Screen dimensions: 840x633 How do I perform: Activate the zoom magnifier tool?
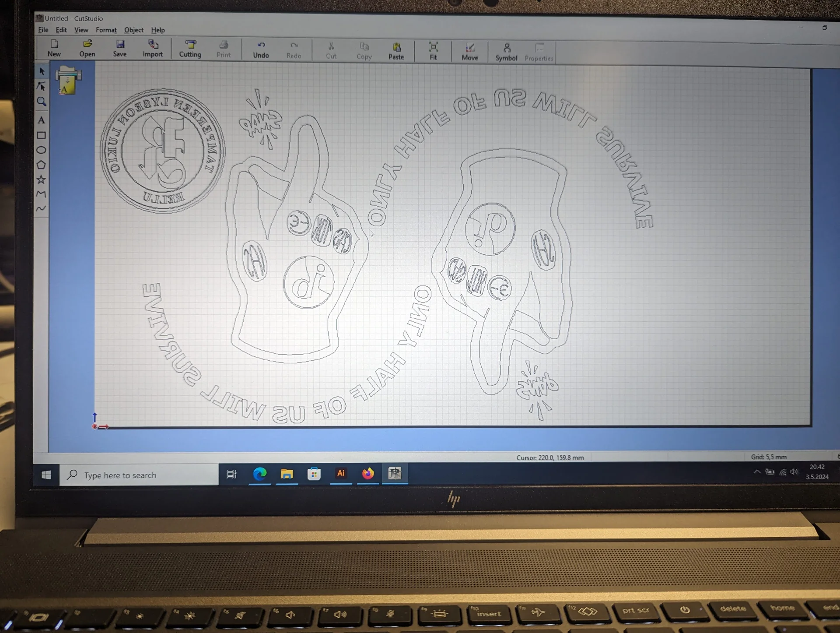pyautogui.click(x=42, y=102)
